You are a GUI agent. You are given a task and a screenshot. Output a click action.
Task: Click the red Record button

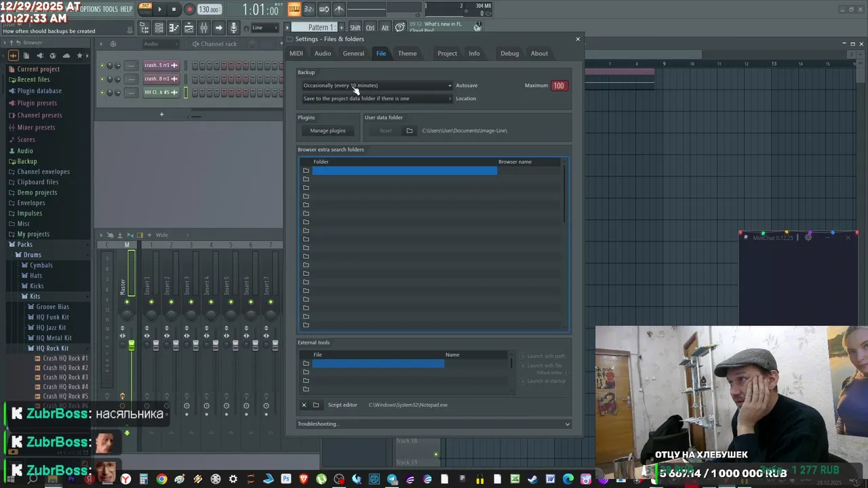[189, 9]
